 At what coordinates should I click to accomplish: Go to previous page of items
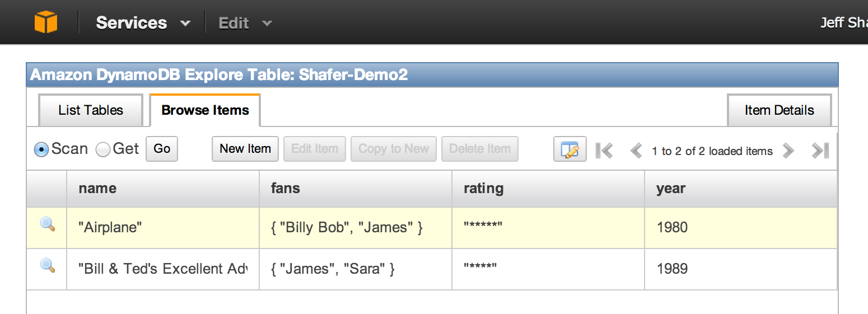click(636, 150)
